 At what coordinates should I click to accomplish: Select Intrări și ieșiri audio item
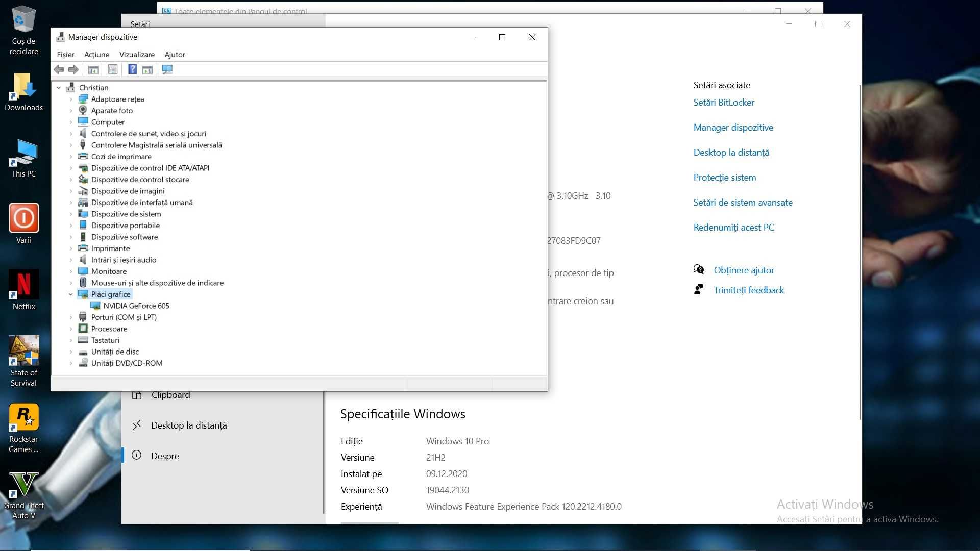point(124,260)
